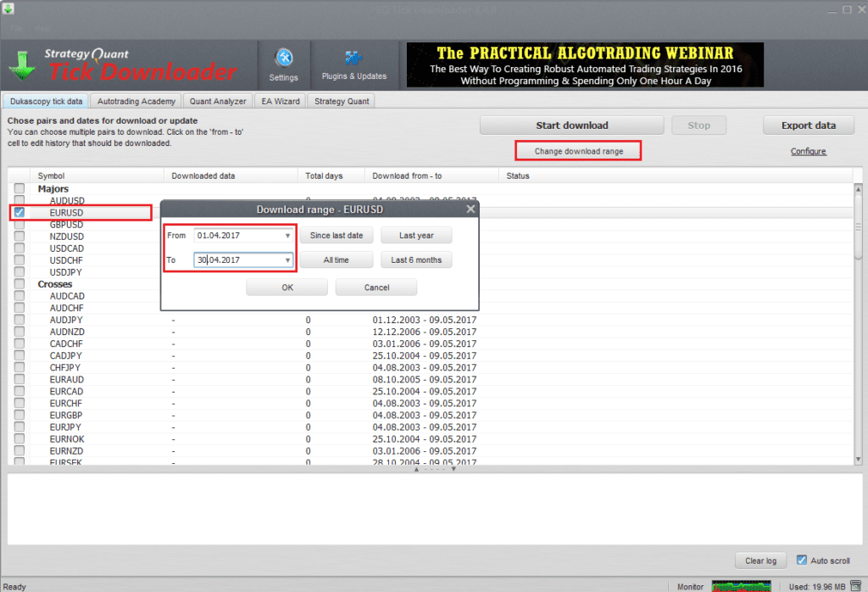
Task: Click the Clear log button
Action: [x=760, y=561]
